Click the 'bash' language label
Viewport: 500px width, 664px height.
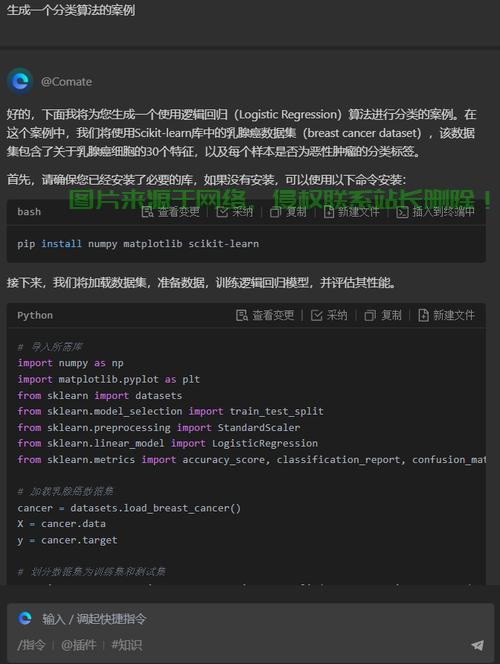coord(29,211)
